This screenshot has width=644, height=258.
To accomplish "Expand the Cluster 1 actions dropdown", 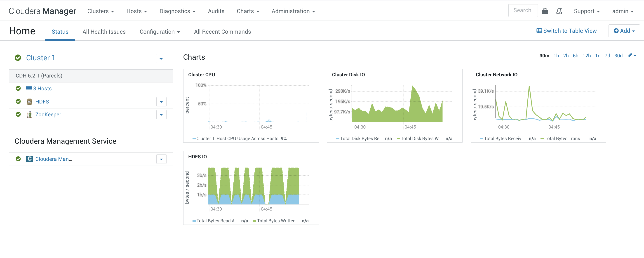I will (161, 59).
